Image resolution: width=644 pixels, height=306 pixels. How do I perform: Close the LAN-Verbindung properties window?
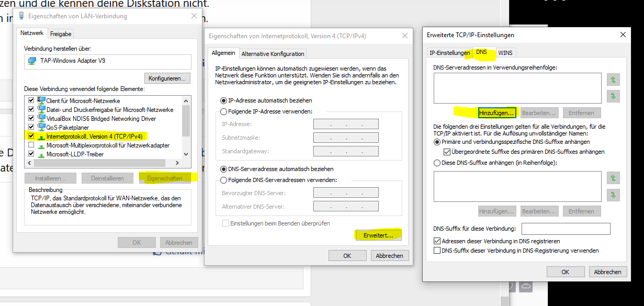pyautogui.click(x=194, y=16)
